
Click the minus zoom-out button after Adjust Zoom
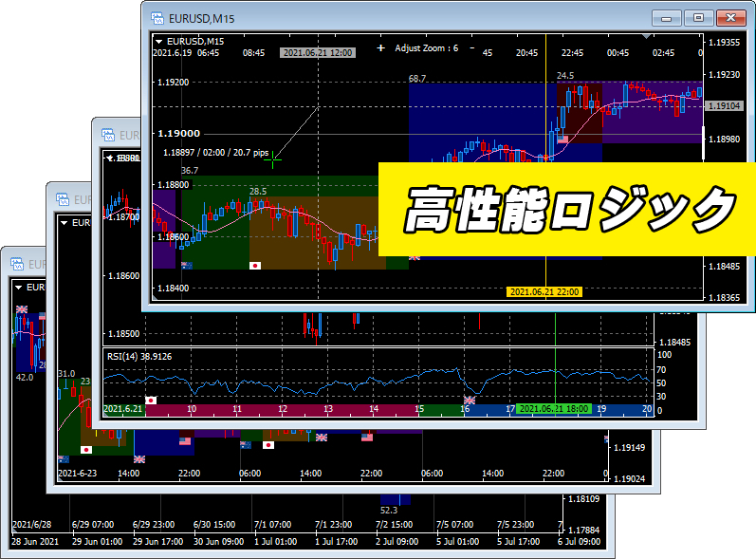[x=472, y=47]
